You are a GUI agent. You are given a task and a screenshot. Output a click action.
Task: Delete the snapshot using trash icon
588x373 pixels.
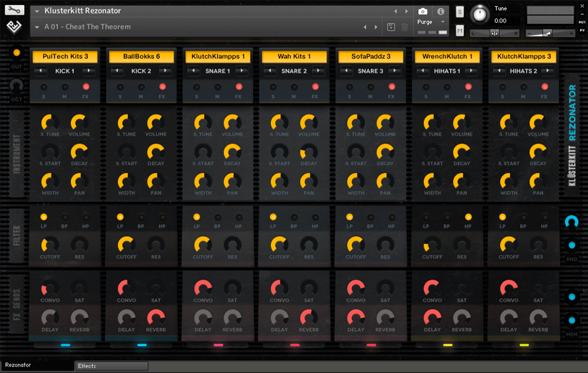pyautogui.click(x=404, y=27)
